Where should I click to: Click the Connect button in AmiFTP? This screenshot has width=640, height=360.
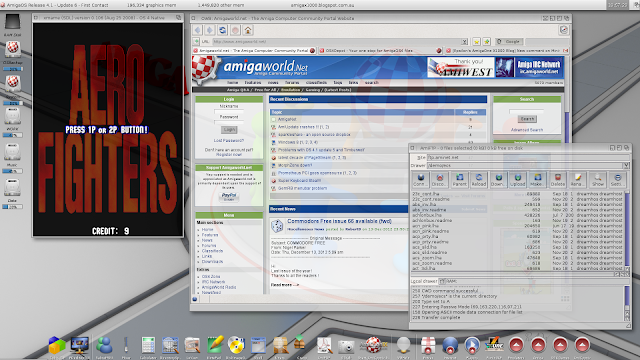click(x=420, y=180)
